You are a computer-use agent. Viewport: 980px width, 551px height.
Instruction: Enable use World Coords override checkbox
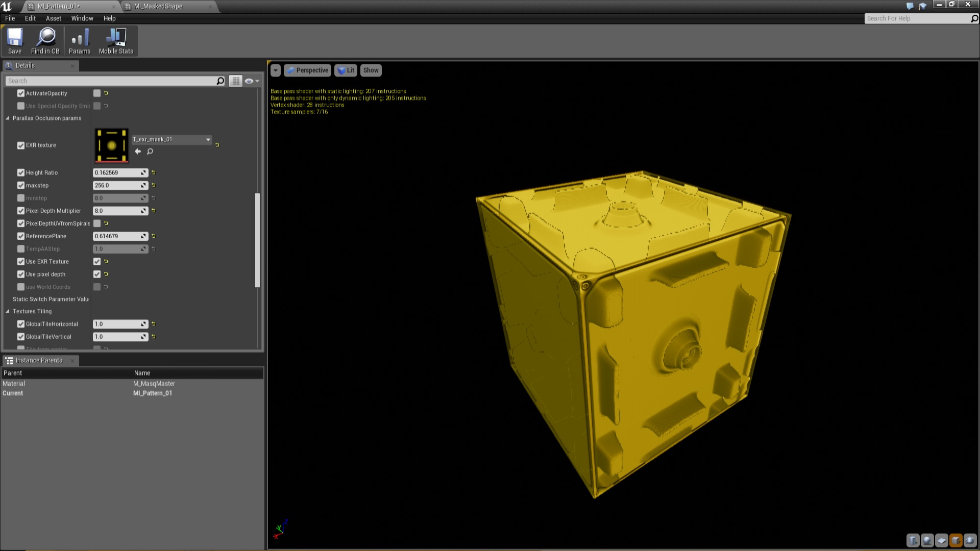point(21,287)
